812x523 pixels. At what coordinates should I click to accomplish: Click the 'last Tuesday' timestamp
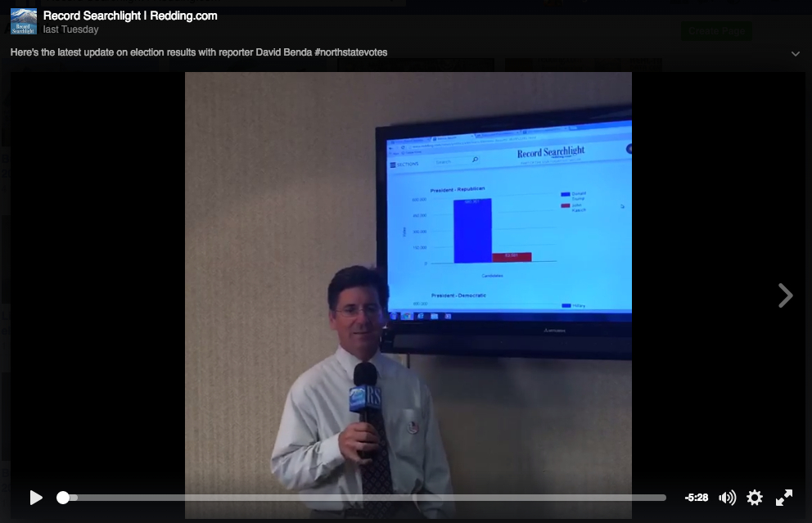[x=70, y=29]
